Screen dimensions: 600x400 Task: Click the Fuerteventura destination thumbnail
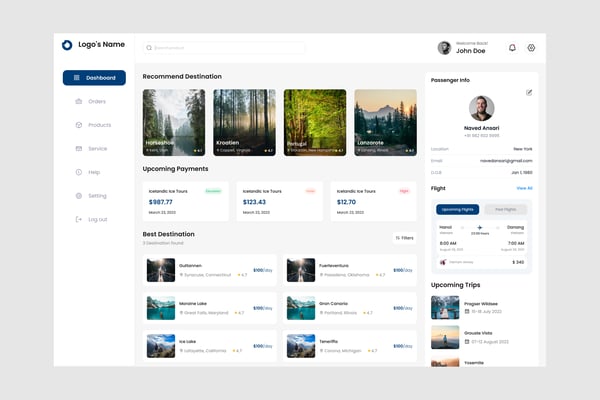tap(301, 270)
